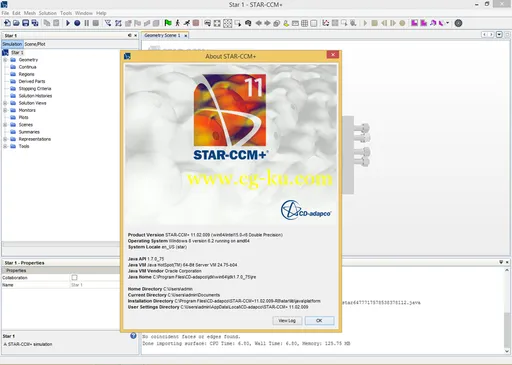512x365 pixels.
Task: Click the red triangle plot toolbar icon
Action: (326, 23)
